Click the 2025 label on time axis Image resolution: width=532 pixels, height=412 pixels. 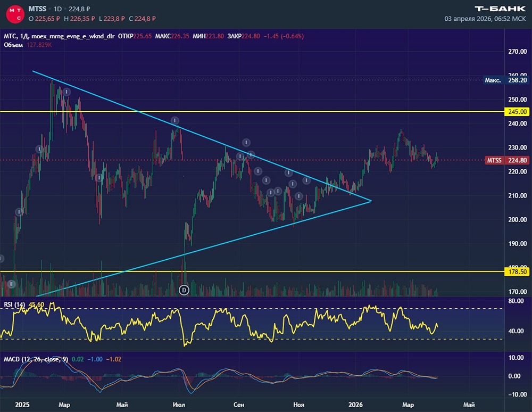22,405
